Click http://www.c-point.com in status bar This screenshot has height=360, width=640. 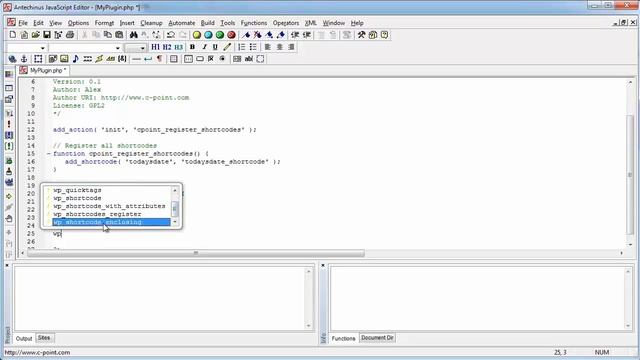pos(37,353)
